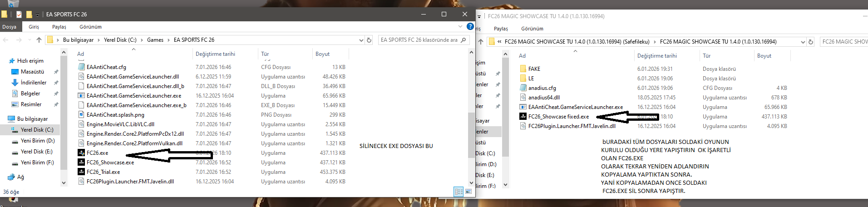This screenshot has width=868, height=207.
Task: Expand the chevron after Games in the breadcrumb
Action: [168, 40]
